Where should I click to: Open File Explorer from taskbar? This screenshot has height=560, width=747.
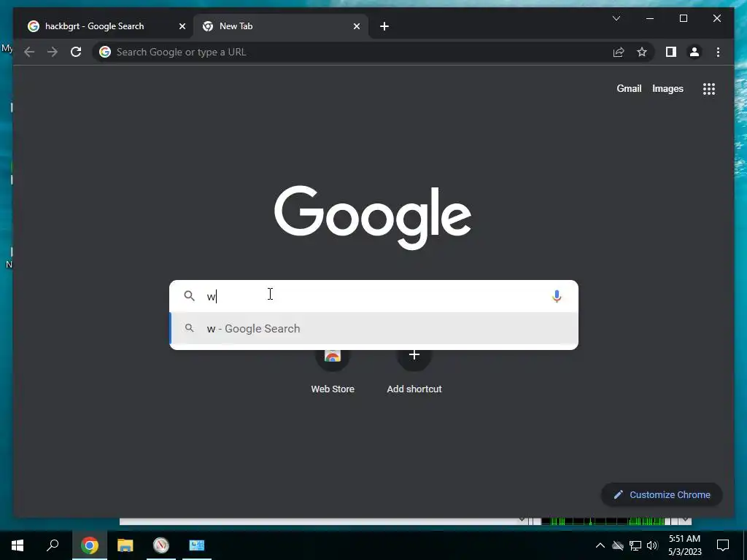click(x=125, y=545)
